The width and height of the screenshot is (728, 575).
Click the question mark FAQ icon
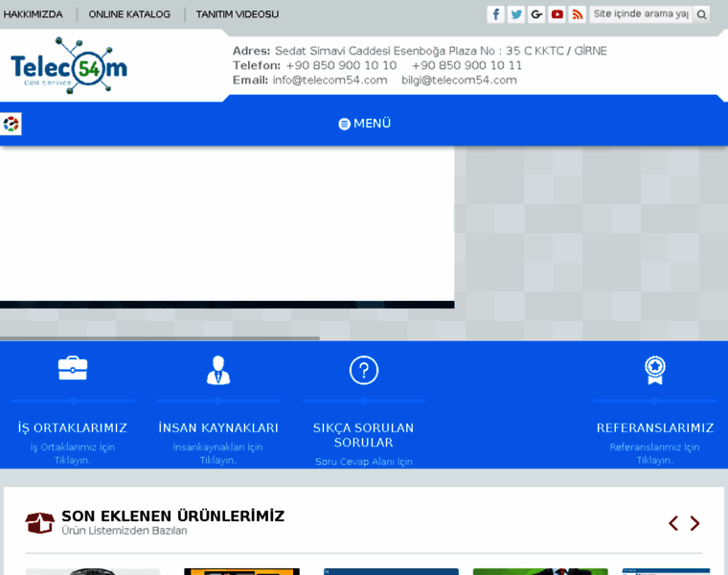point(364,369)
